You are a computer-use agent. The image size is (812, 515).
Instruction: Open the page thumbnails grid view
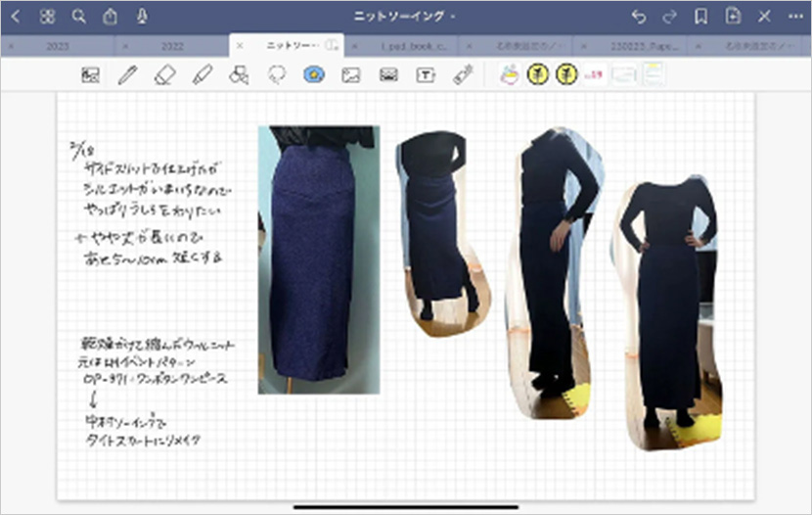click(x=47, y=17)
